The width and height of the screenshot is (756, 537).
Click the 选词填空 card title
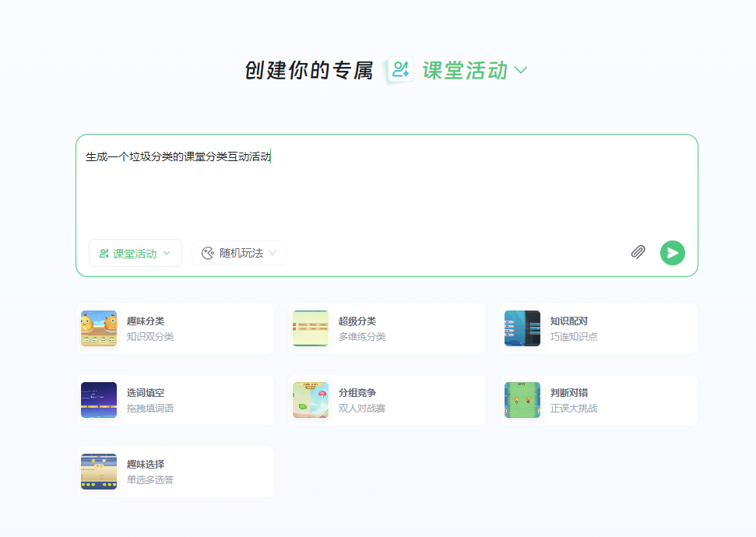[146, 393]
